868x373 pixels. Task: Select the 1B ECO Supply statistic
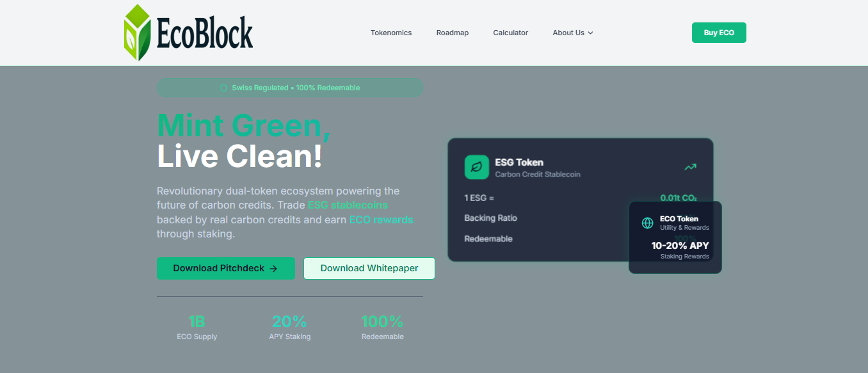tap(197, 327)
